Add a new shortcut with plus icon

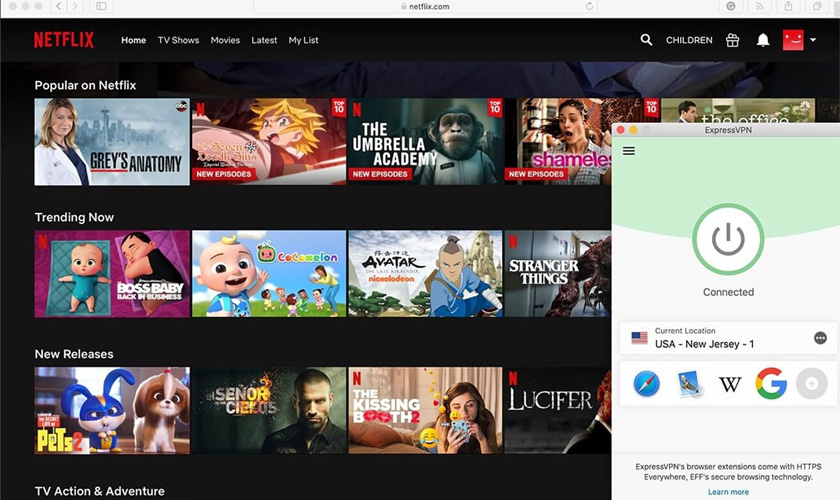[x=812, y=384]
